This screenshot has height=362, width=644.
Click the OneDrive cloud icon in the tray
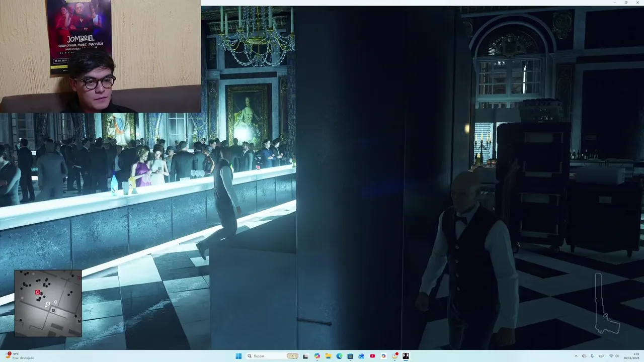tap(584, 356)
